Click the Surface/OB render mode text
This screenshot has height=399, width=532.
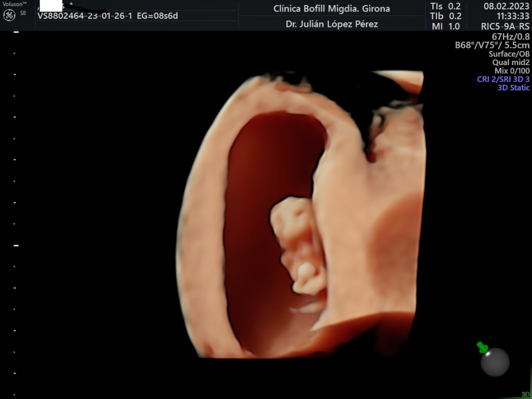coord(509,54)
